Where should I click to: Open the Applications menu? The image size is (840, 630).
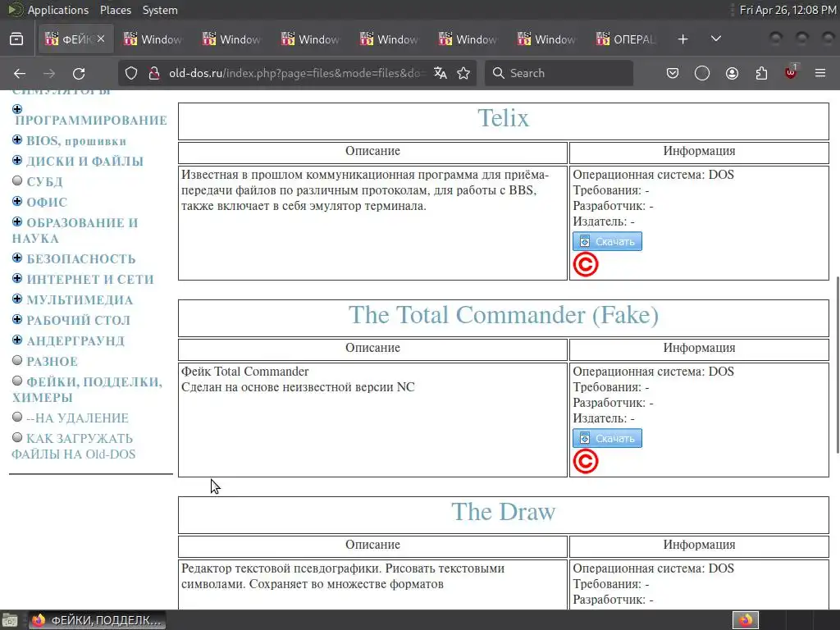click(x=58, y=10)
